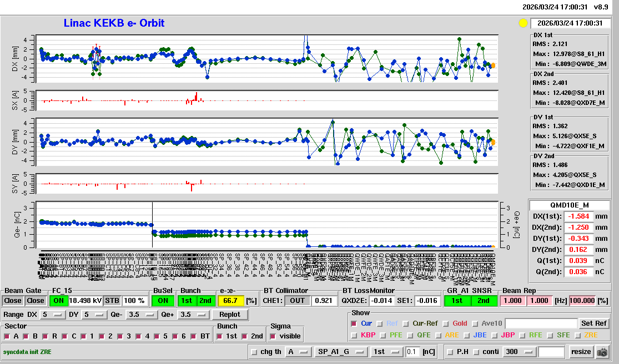Viewport: 619px width, 364px height.
Task: Click the FC_15 STB status box
Action: [x=112, y=301]
